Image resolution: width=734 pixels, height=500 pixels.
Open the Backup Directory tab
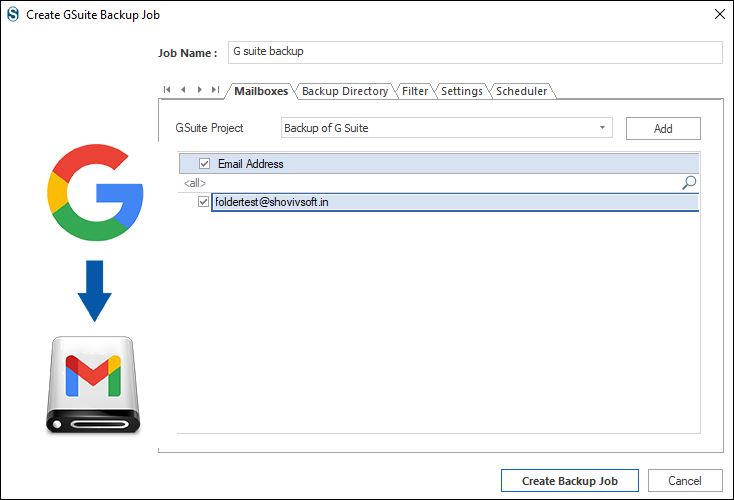pyautogui.click(x=345, y=91)
